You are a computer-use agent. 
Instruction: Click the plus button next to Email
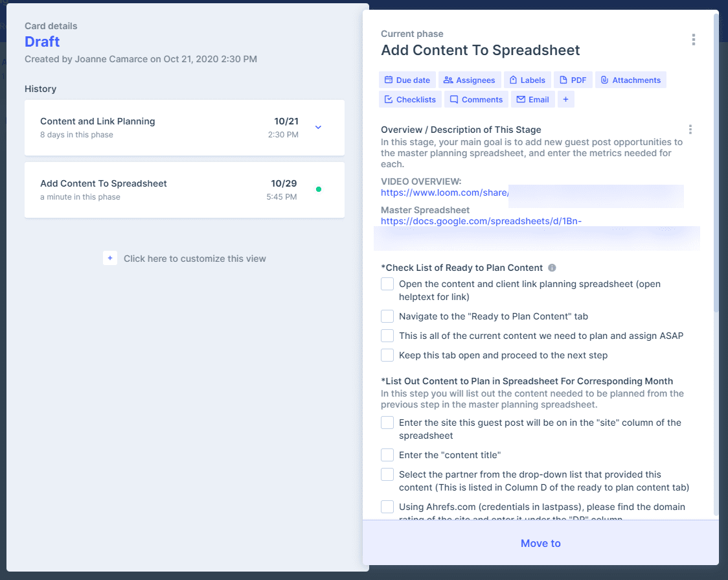565,99
